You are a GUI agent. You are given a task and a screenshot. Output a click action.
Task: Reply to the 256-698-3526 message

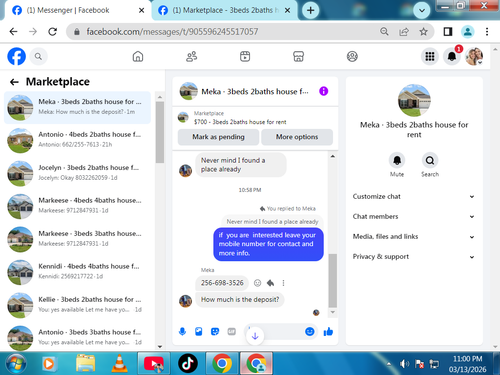pos(270,283)
